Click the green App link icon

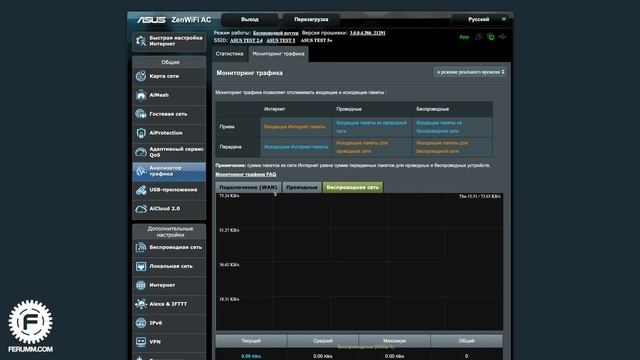tap(464, 37)
